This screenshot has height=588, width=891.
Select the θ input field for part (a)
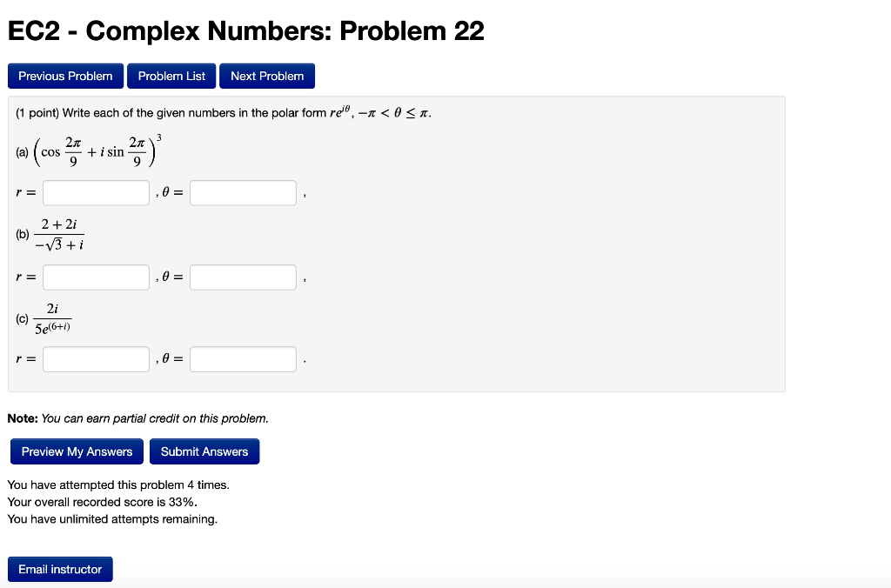click(244, 192)
